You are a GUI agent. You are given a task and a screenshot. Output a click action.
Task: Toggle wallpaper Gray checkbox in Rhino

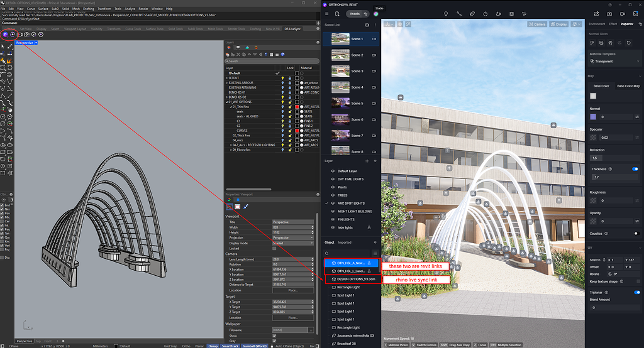click(x=274, y=341)
